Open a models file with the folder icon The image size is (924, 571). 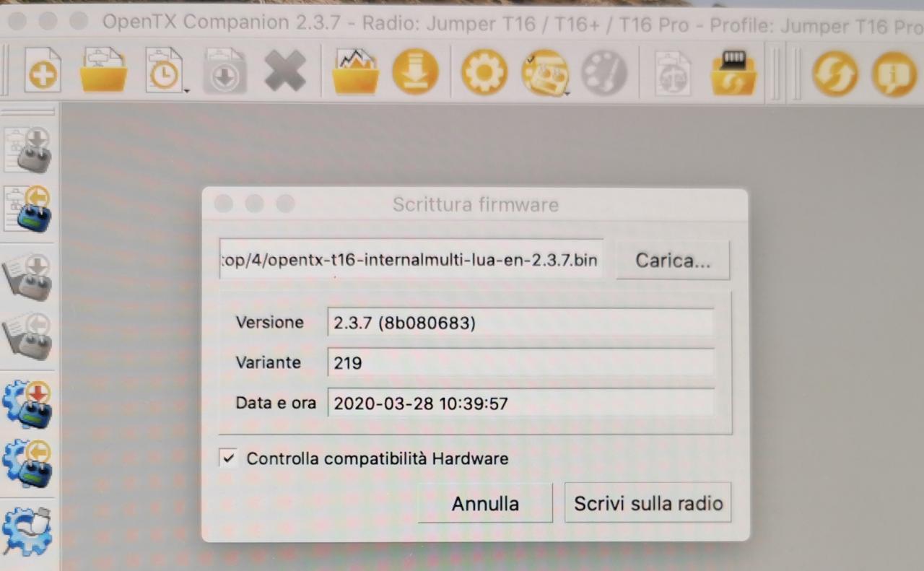(x=104, y=71)
